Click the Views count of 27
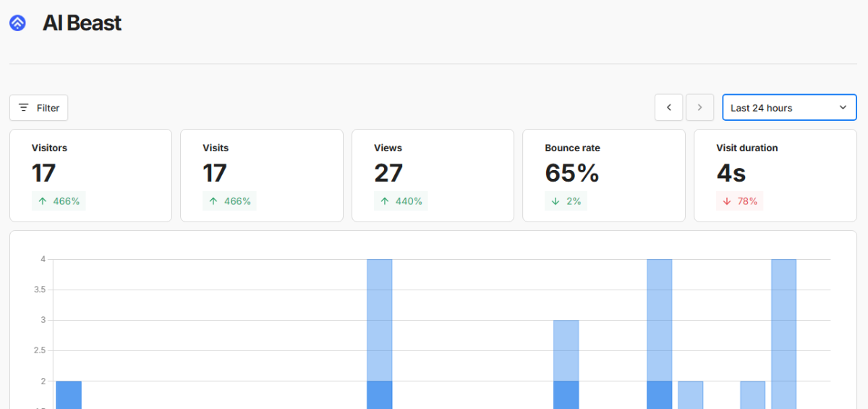 pos(388,173)
